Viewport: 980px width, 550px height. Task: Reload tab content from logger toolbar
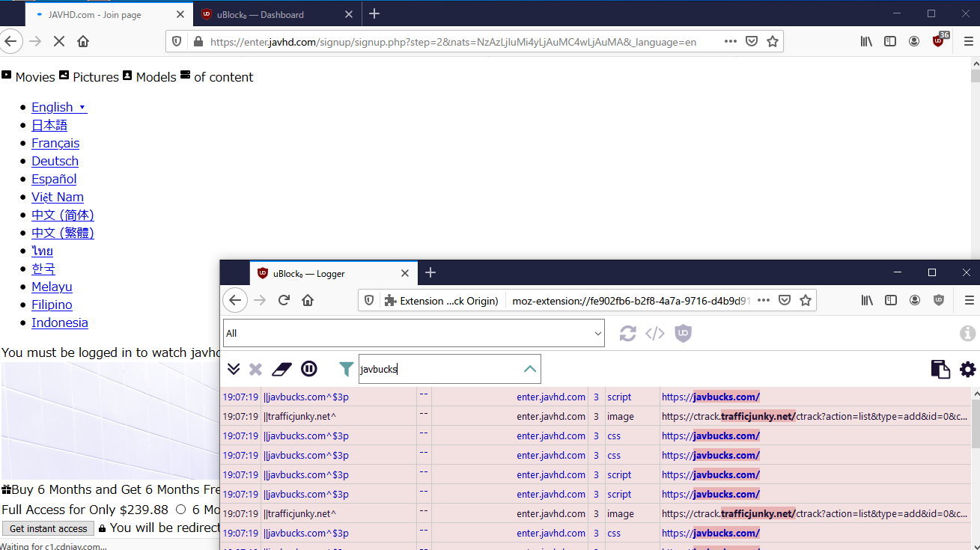pos(627,333)
